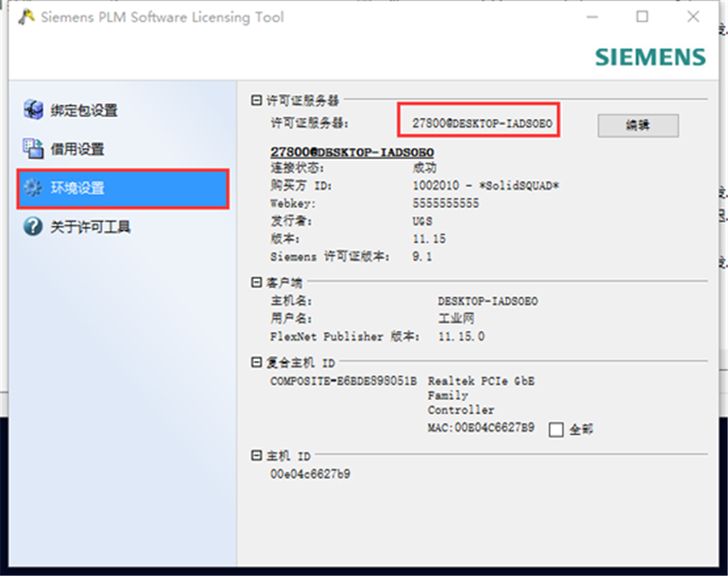Click the host ID 00e04c6627b9
728x576 pixels.
(x=310, y=474)
